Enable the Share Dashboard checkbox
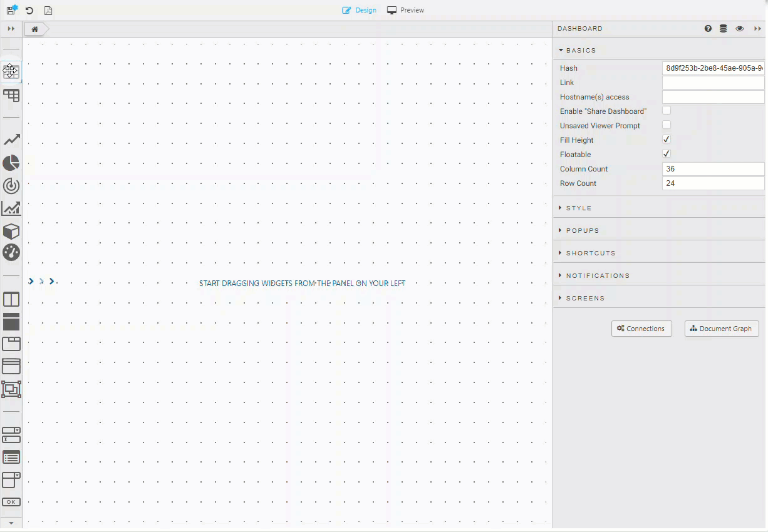Image resolution: width=768 pixels, height=532 pixels. pyautogui.click(x=667, y=110)
